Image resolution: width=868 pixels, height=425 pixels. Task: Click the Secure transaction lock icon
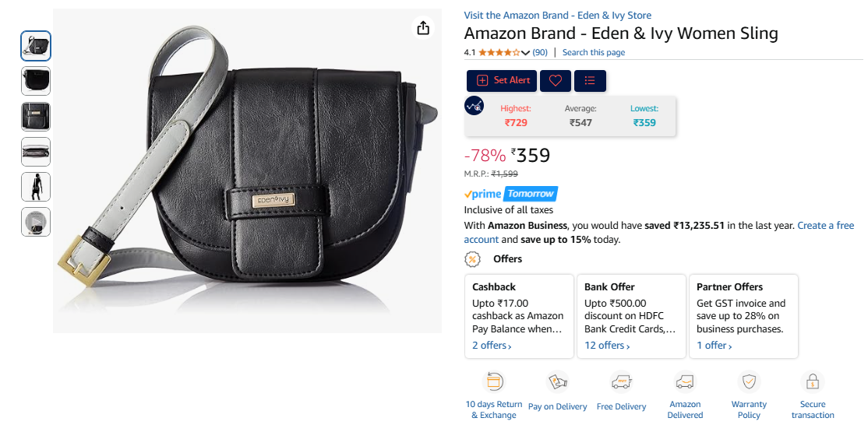(813, 381)
